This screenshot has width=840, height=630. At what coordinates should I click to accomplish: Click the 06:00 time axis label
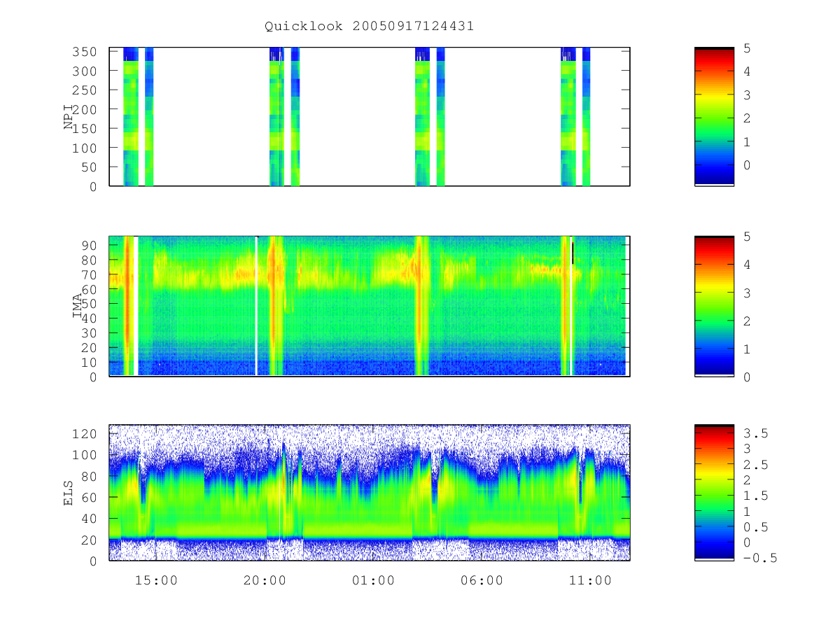[x=481, y=580]
